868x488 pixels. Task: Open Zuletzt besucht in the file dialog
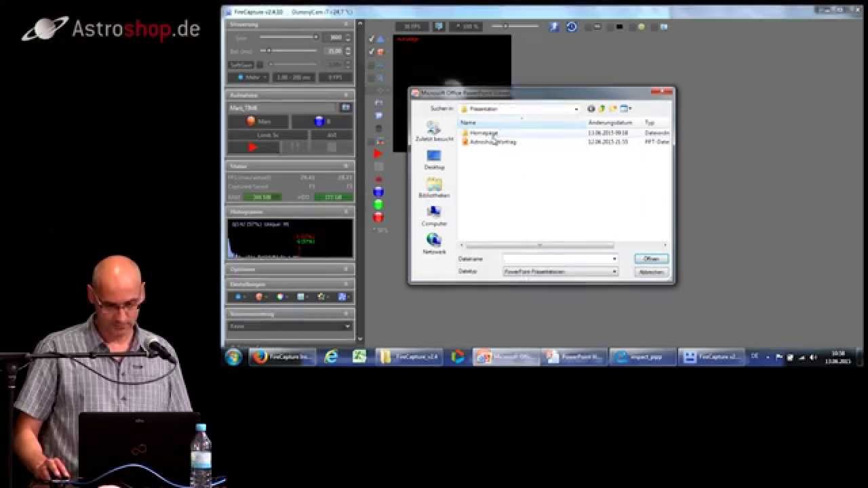[434, 131]
